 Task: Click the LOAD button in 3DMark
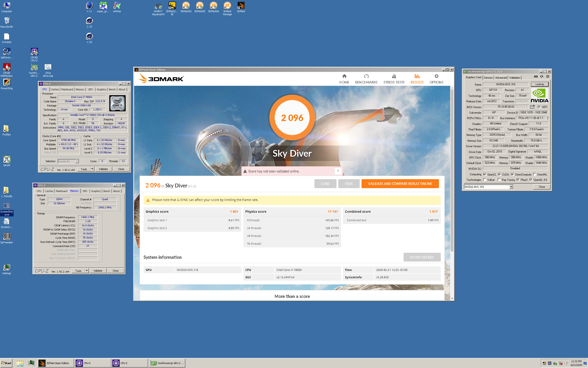(325, 184)
